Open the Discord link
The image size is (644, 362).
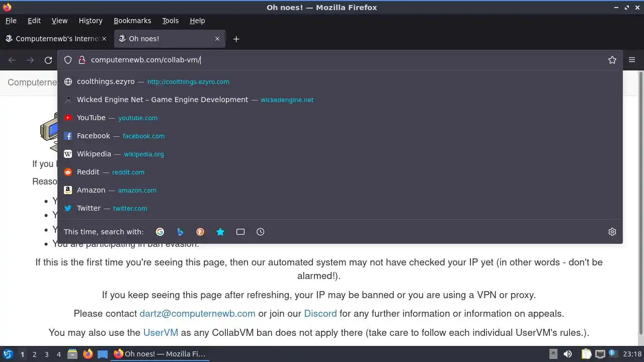320,313
